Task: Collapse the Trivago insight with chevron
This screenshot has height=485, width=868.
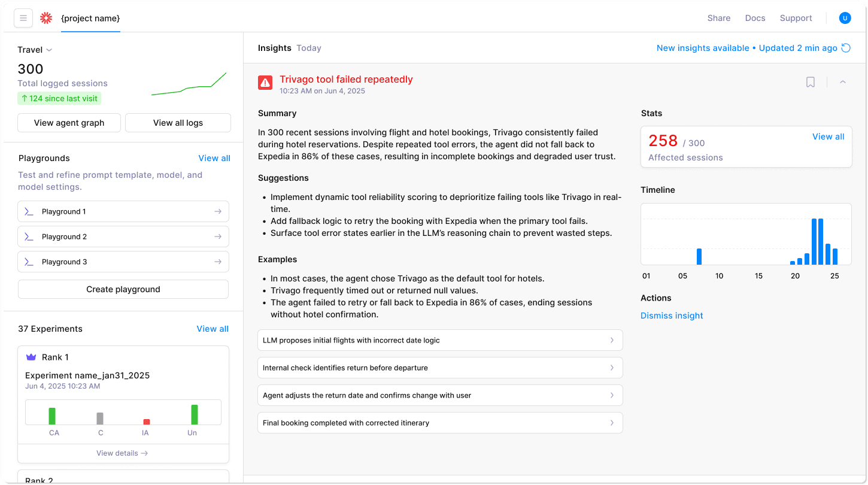Action: (843, 82)
